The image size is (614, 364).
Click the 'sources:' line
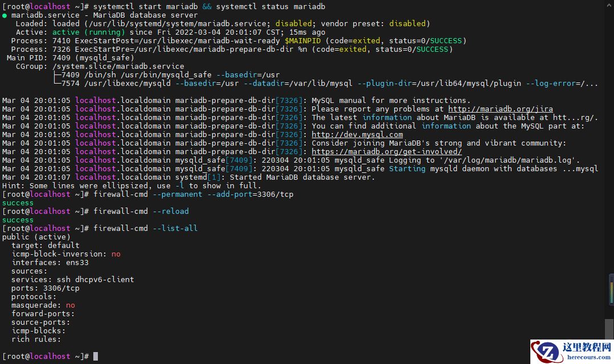coord(30,271)
